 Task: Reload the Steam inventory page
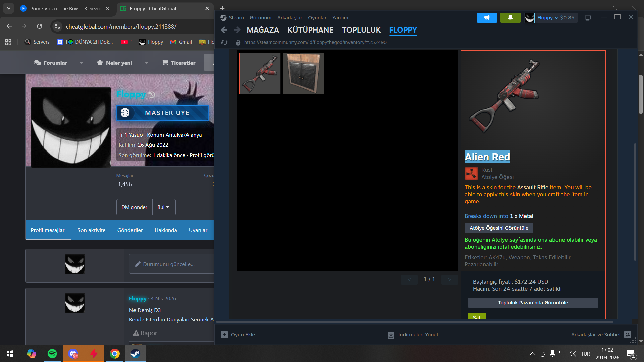point(224,42)
